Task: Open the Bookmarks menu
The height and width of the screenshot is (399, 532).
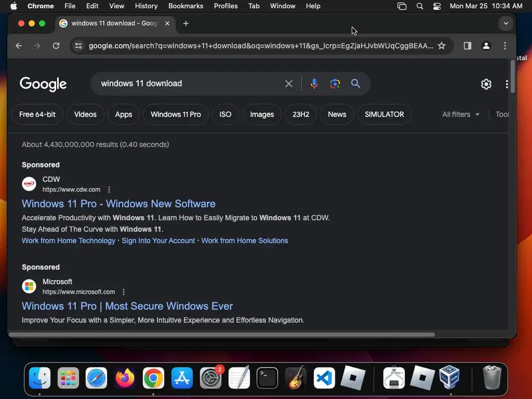Action: 185,6
